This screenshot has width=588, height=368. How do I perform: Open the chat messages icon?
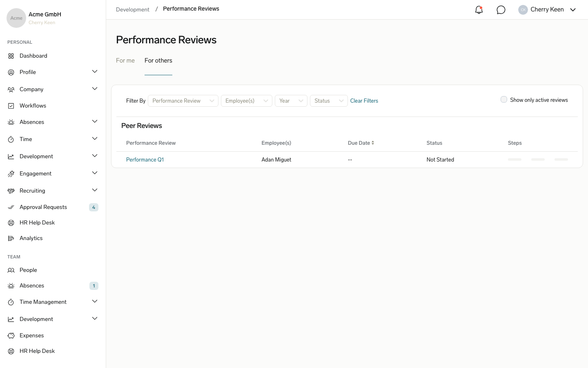pos(501,10)
